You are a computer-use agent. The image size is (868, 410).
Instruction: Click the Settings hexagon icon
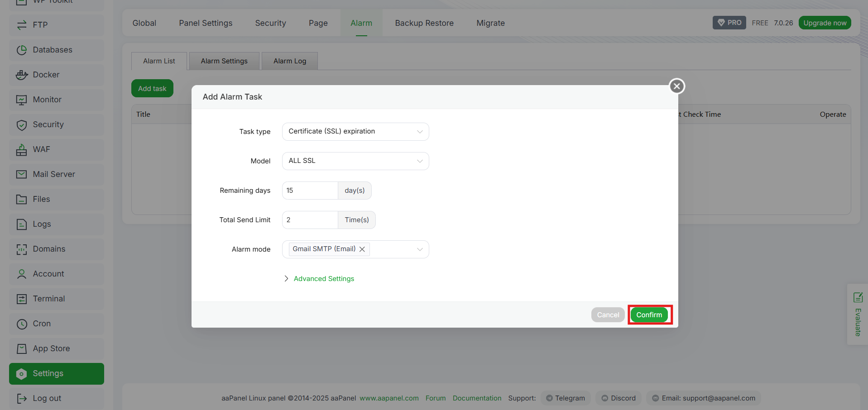pos(22,373)
